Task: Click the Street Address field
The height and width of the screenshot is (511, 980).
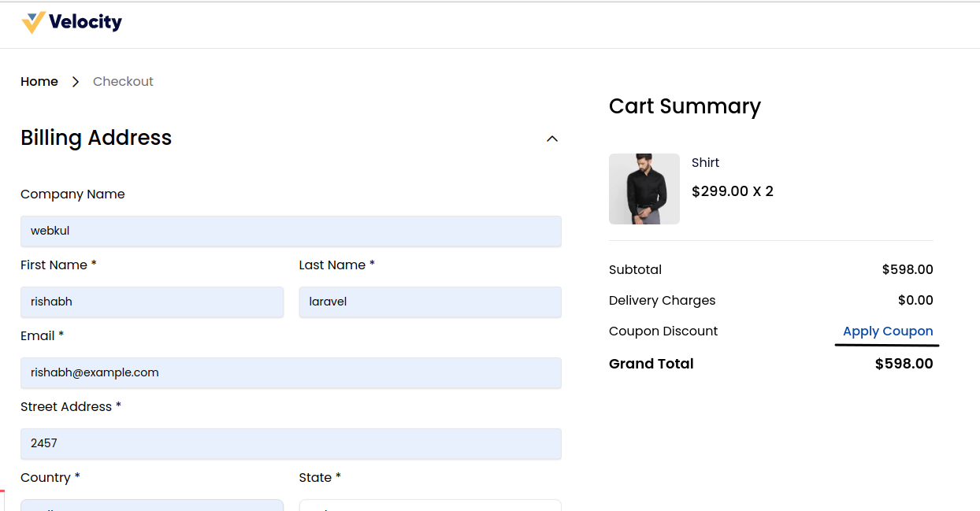Action: [x=291, y=443]
